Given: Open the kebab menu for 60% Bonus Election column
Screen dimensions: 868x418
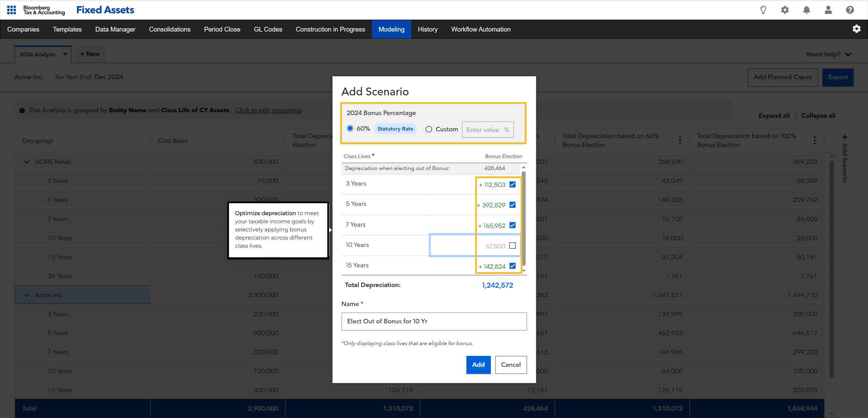Looking at the screenshot, I should [679, 140].
